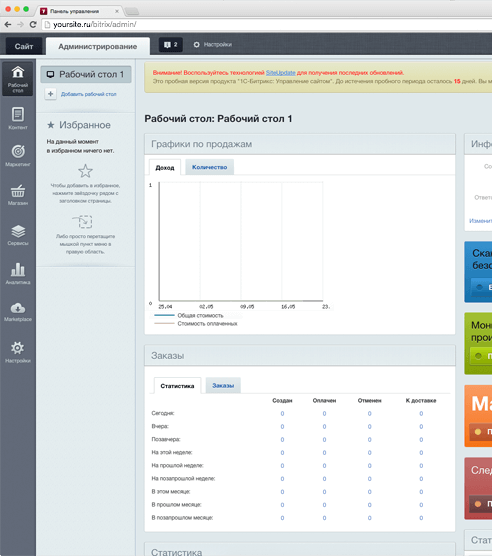The width and height of the screenshot is (492, 556).
Task: Click the plus icon to add desktop
Action: coord(50,94)
